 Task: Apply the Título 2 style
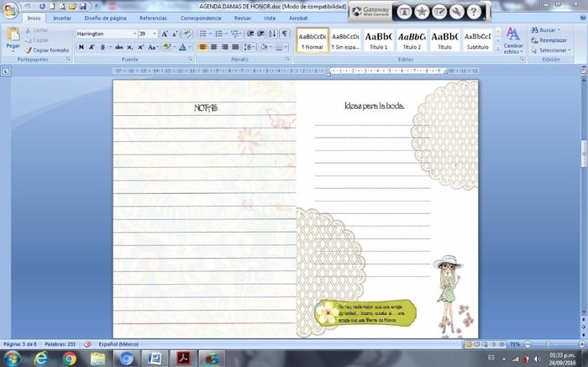(x=412, y=40)
